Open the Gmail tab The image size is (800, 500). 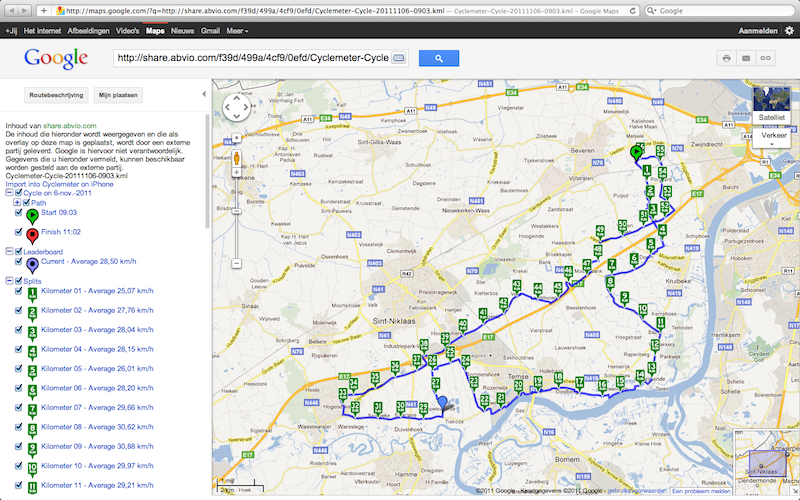pyautogui.click(x=210, y=31)
